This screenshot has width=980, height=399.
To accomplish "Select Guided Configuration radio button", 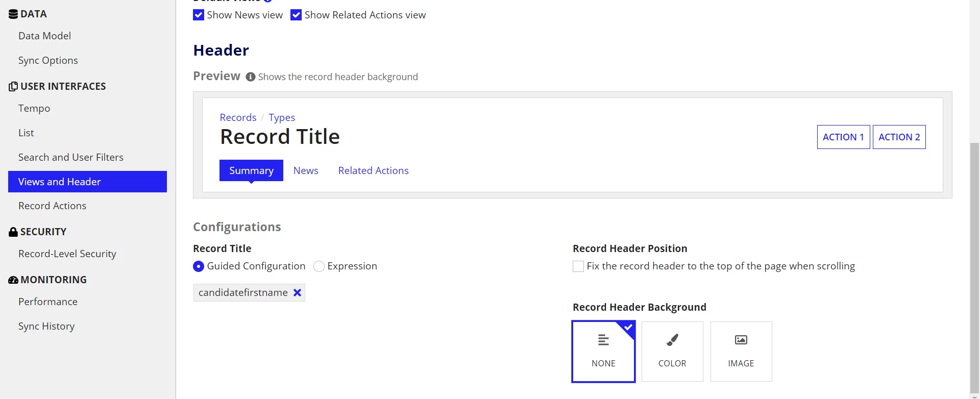I will [199, 266].
